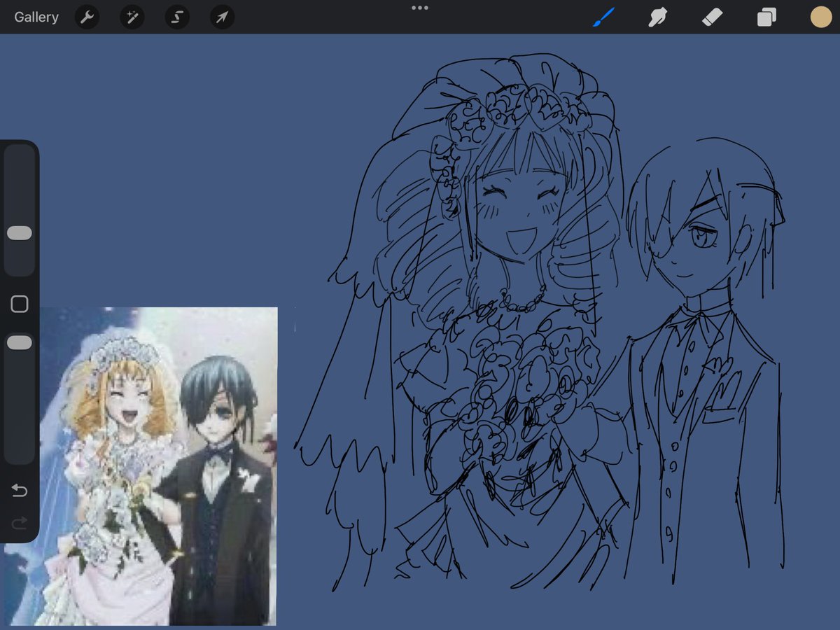
Task: Select the Smudge tool
Action: [657, 17]
